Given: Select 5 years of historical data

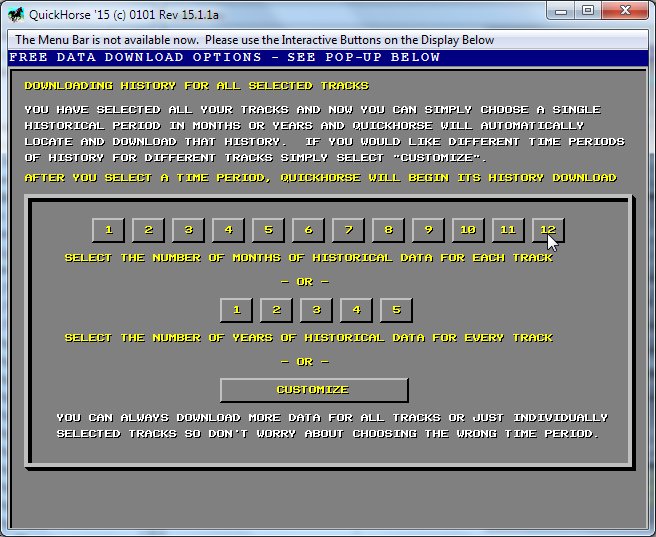Looking at the screenshot, I should point(396,310).
